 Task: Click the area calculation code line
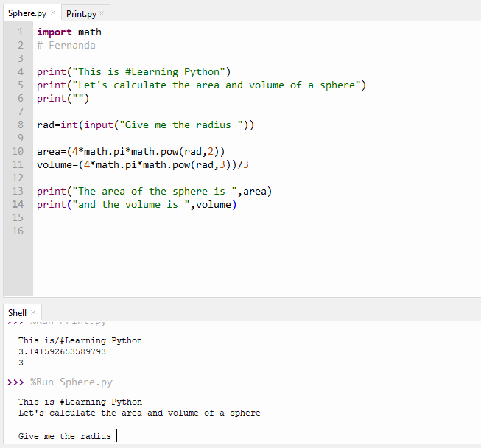[130, 152]
